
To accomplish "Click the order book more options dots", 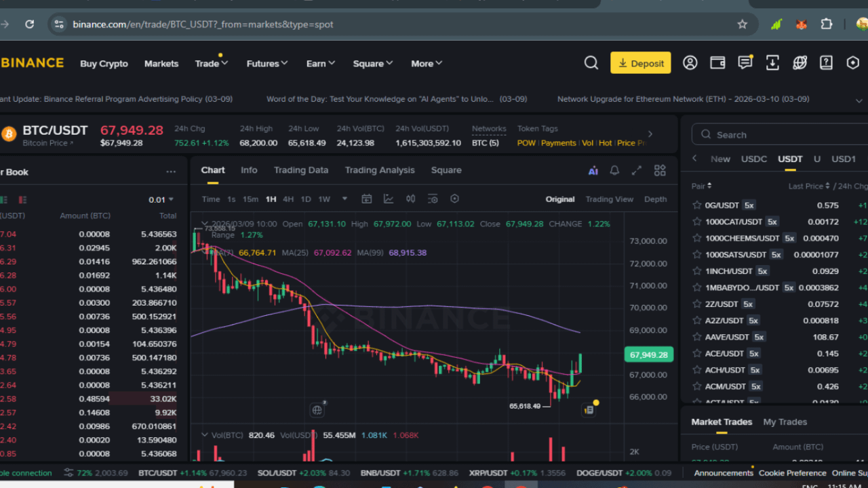I will [x=171, y=172].
